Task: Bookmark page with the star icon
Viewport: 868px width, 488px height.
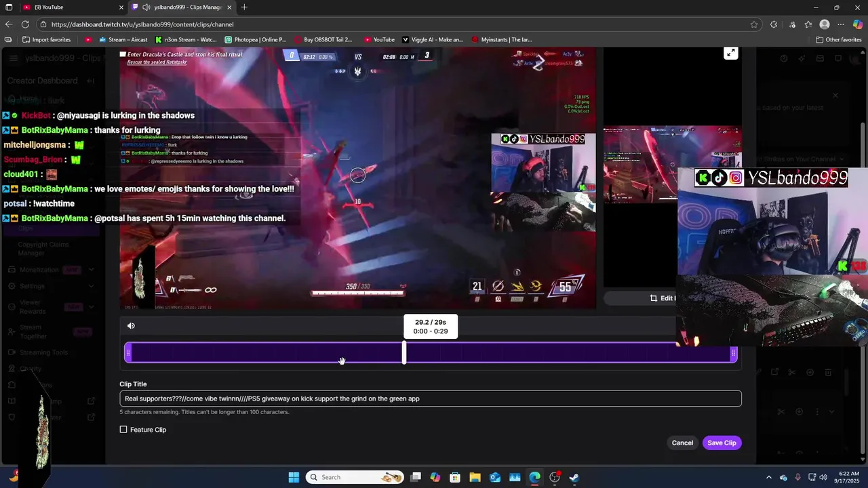Action: tap(754, 24)
